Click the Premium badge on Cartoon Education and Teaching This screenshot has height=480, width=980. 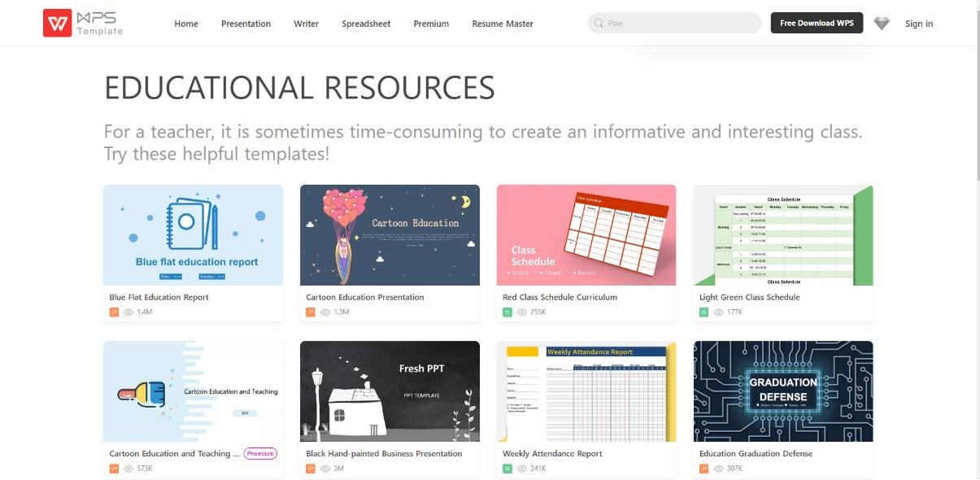(260, 453)
